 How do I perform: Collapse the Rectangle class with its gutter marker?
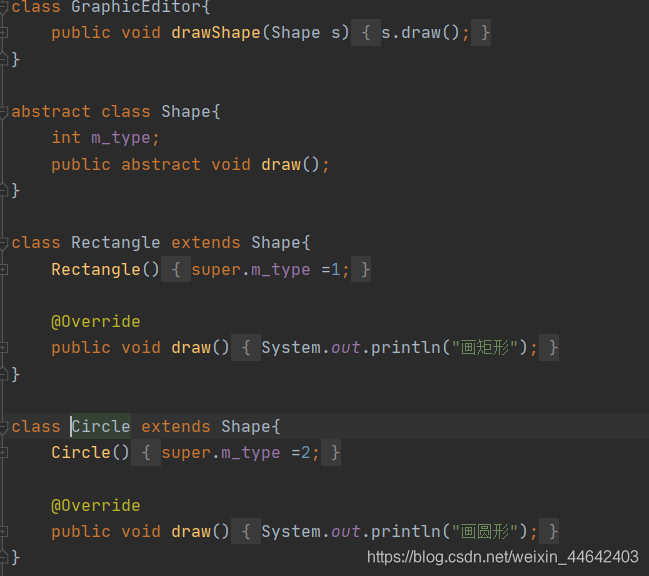pyautogui.click(x=3, y=243)
